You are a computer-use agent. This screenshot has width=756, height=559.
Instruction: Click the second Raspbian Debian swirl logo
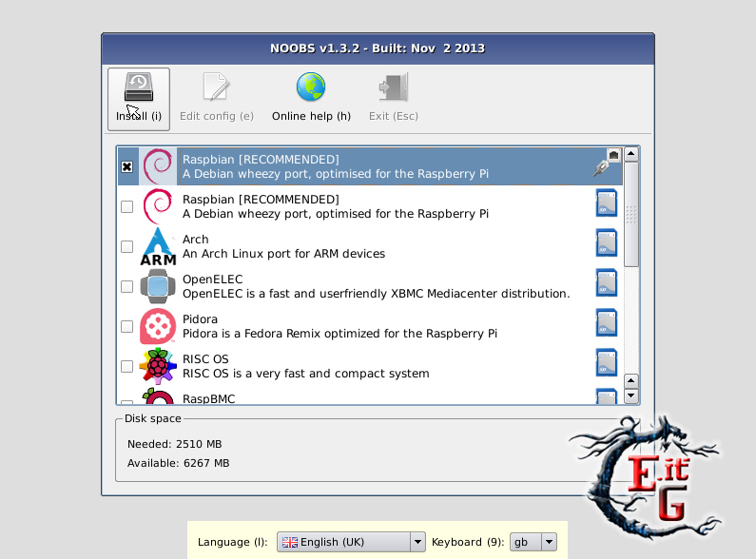click(x=158, y=206)
